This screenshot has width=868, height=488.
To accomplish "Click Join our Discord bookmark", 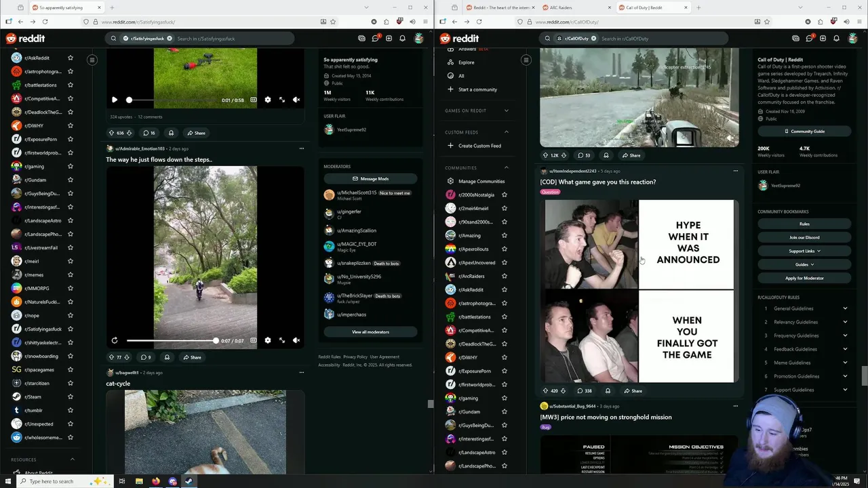I will pos(804,237).
